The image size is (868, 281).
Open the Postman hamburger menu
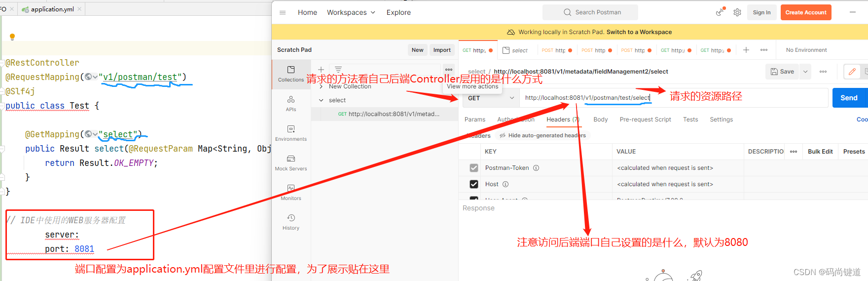(x=283, y=12)
